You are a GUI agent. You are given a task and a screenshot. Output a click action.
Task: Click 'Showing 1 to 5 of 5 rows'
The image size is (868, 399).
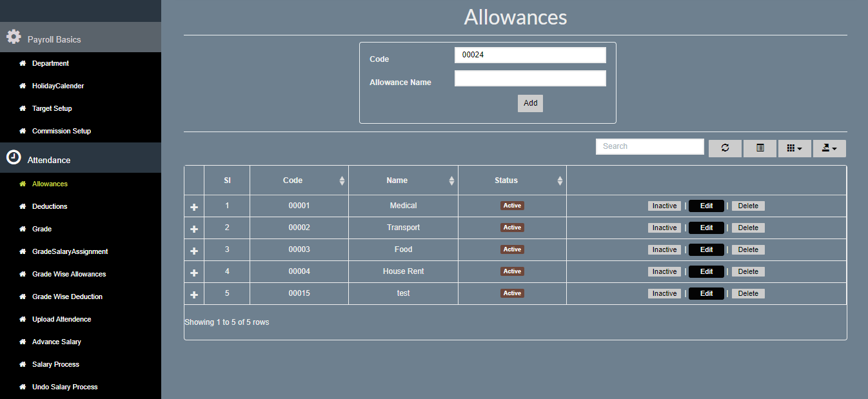coord(226,322)
